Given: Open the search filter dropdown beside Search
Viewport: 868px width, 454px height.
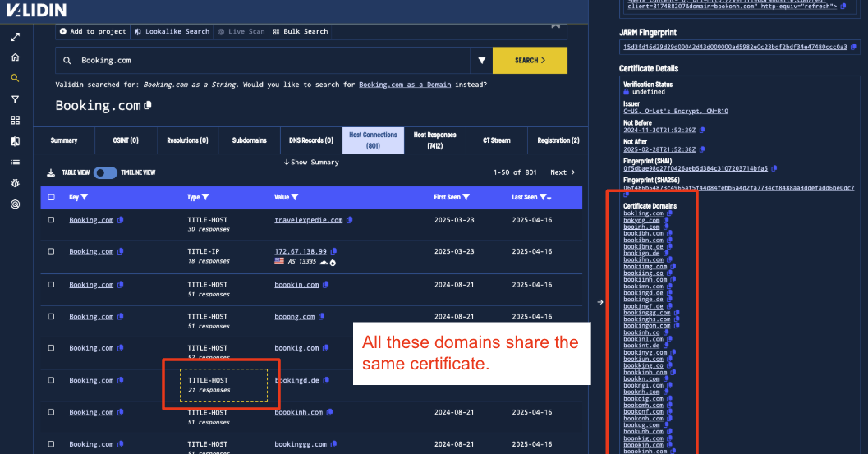Looking at the screenshot, I should (x=481, y=61).
